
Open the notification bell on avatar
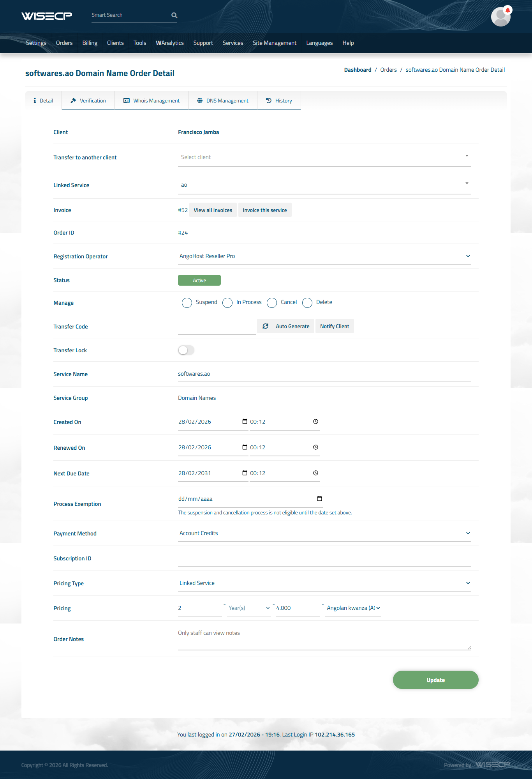point(507,10)
